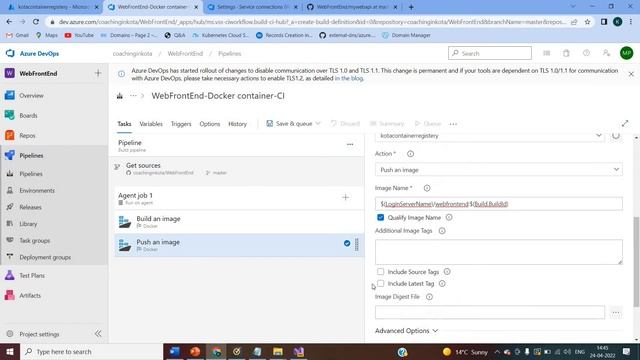640x360 pixels.
Task: Click the task panel vertical scrollbar
Action: [636, 261]
